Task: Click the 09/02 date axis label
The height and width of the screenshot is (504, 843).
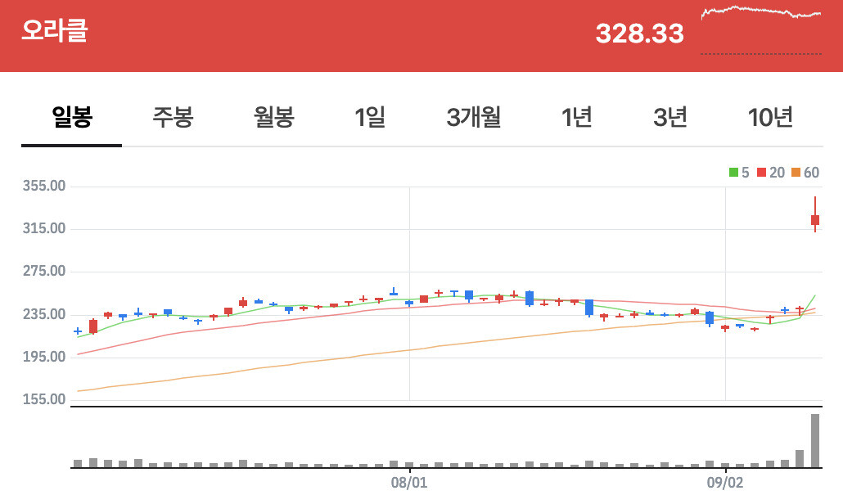Action: 724,483
